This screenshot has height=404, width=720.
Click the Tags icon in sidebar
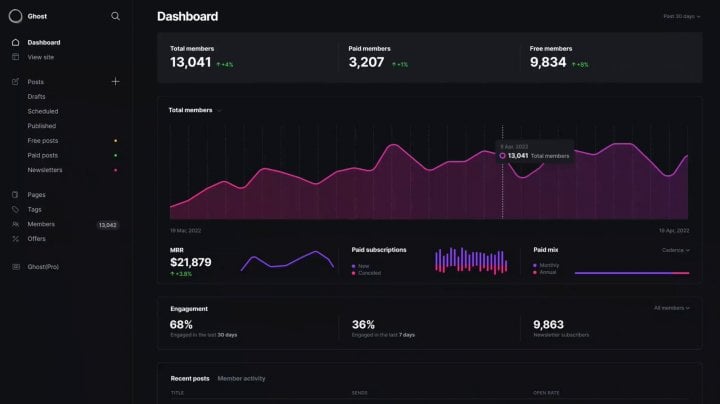coord(16,209)
